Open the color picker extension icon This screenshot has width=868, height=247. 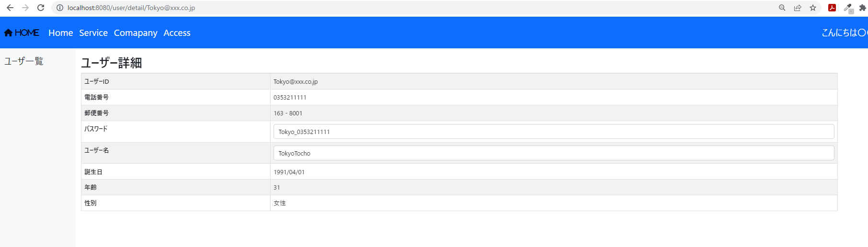point(848,8)
